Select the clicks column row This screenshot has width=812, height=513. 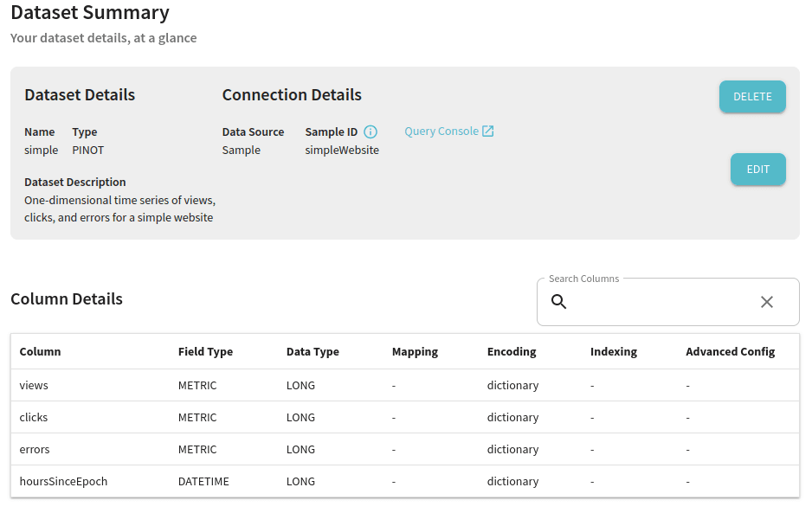coord(405,417)
